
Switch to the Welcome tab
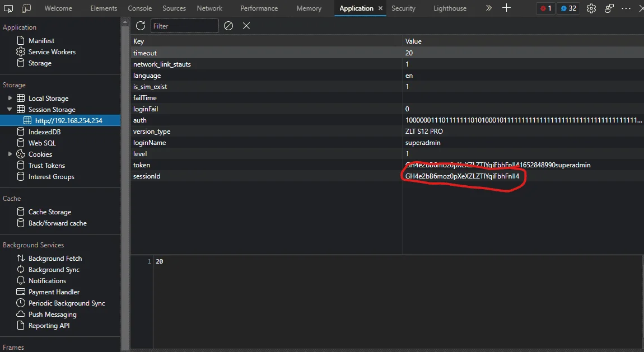point(58,8)
